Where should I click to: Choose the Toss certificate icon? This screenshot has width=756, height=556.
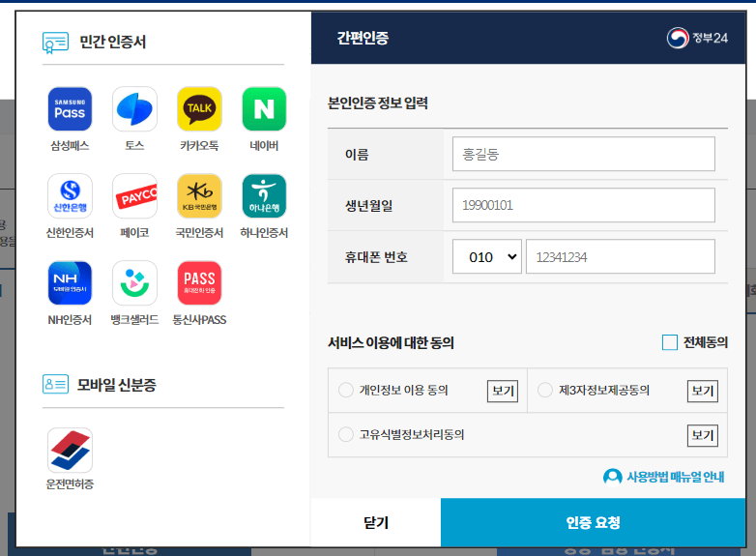pos(134,108)
